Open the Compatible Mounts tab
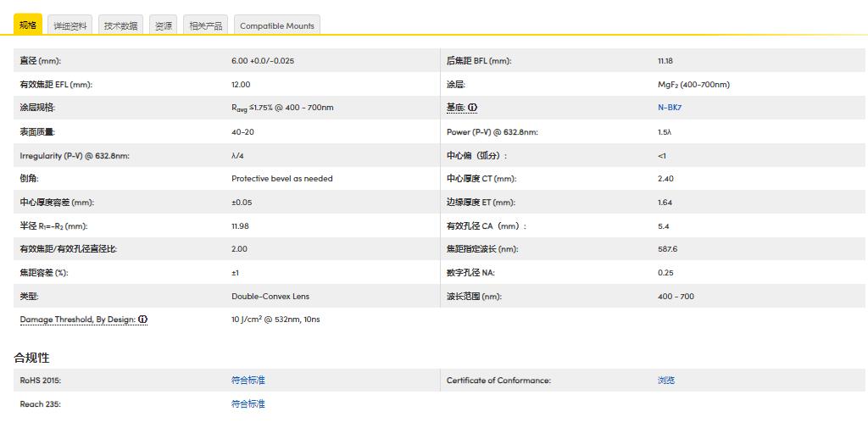This screenshot has height=428, width=868. coord(277,25)
